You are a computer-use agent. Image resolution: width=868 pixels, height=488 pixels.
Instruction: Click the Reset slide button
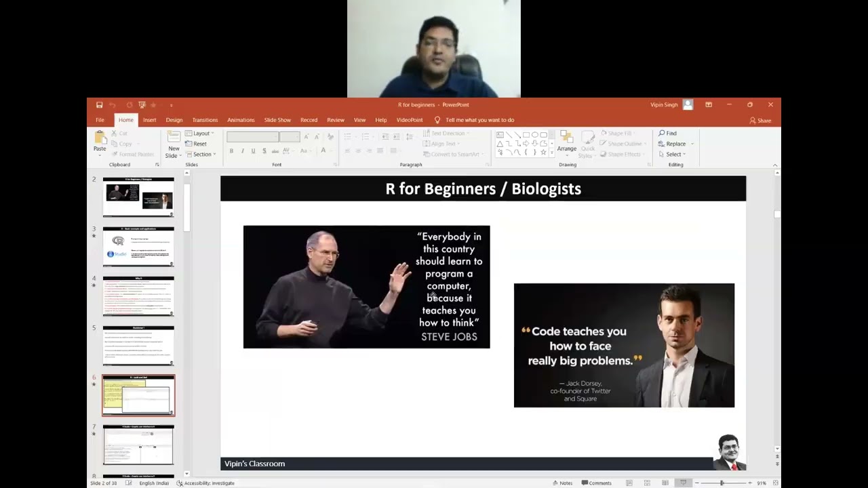click(x=195, y=144)
